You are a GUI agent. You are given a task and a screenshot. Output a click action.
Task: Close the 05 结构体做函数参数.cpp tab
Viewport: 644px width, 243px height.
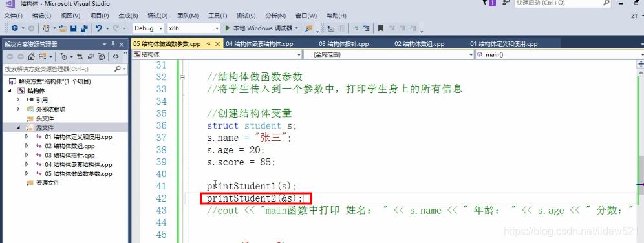[217, 44]
